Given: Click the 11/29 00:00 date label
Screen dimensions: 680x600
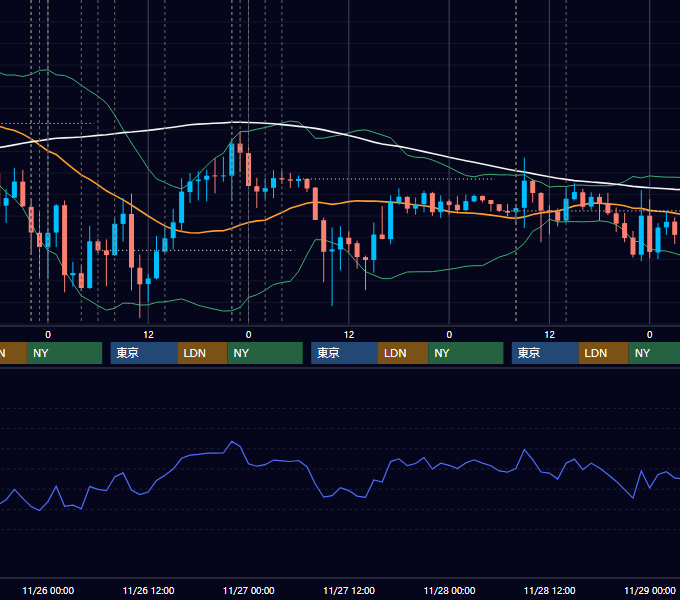Looking at the screenshot, I should pyautogui.click(x=650, y=590).
